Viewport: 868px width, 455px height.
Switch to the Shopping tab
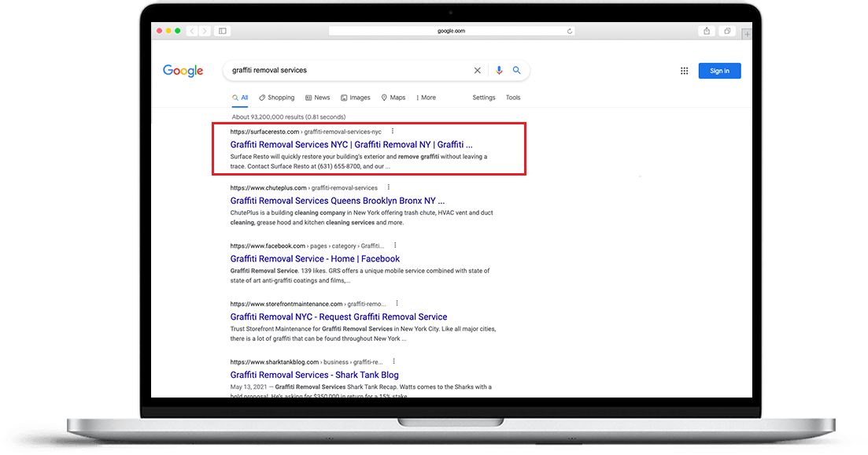(x=277, y=98)
